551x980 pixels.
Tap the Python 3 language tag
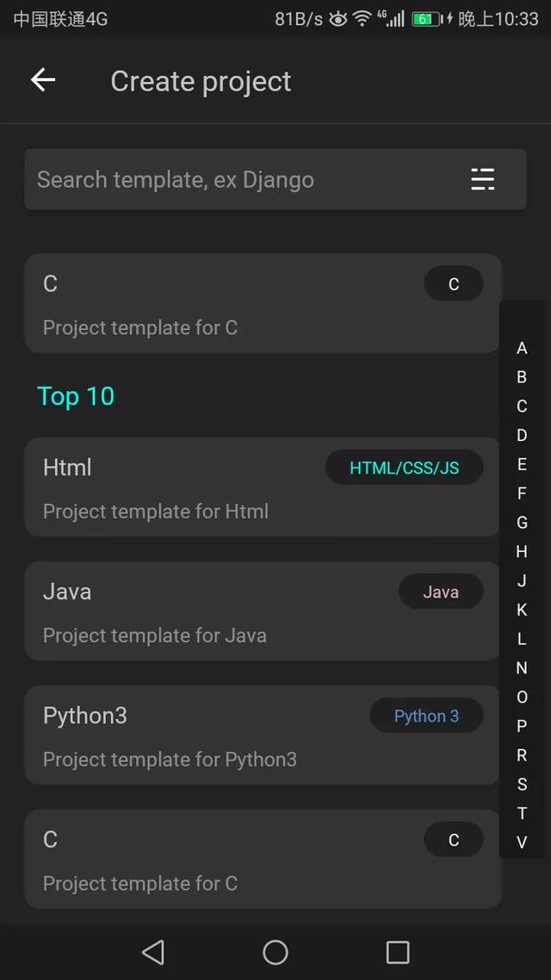tap(427, 716)
